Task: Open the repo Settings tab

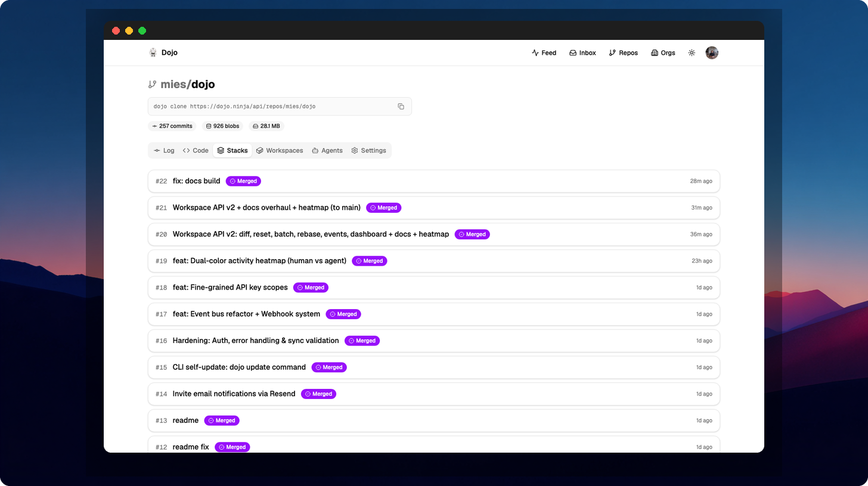Action: 368,150
